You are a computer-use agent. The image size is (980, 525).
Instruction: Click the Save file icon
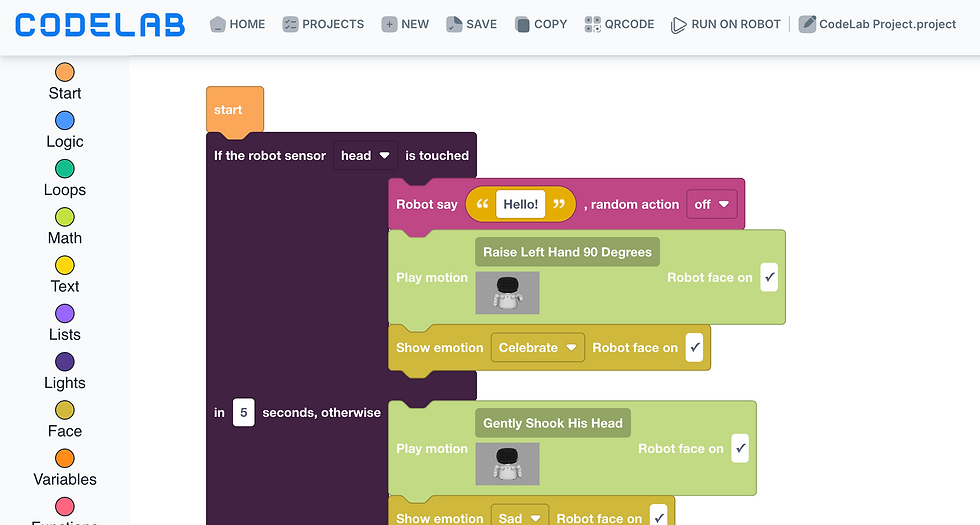(x=454, y=24)
